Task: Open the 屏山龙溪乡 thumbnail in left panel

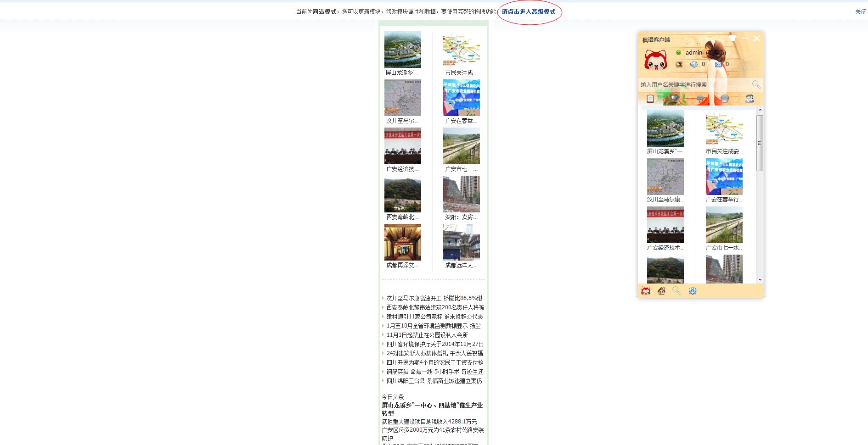Action: (403, 50)
